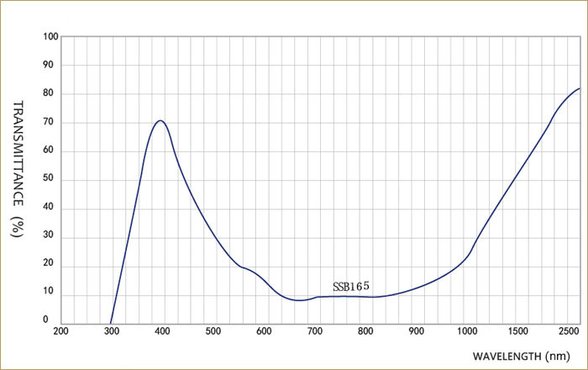Click the 600 label on the x-axis
This screenshot has height=370, width=588.
[264, 330]
